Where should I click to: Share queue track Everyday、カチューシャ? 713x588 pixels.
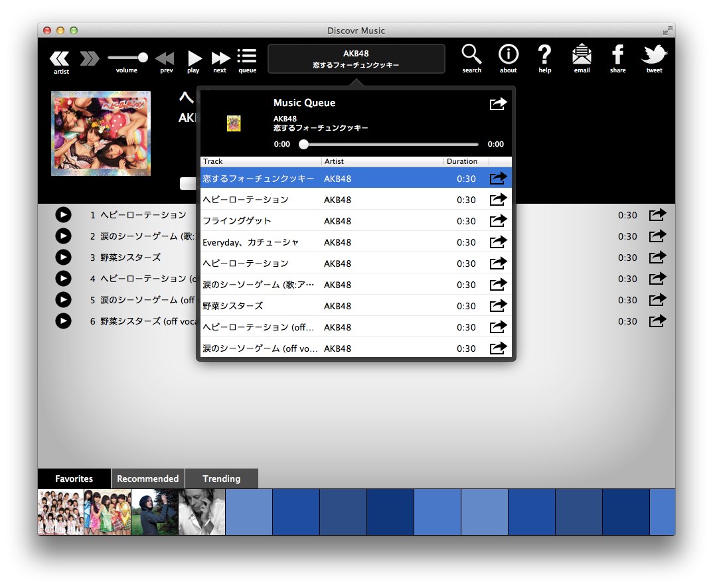[498, 242]
